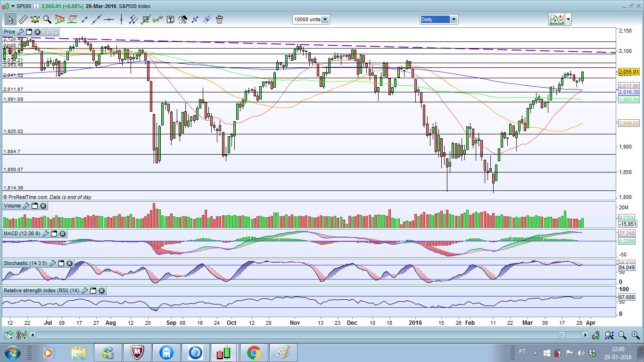Click the SP500 info button
644x362 pixels.
point(36,6)
